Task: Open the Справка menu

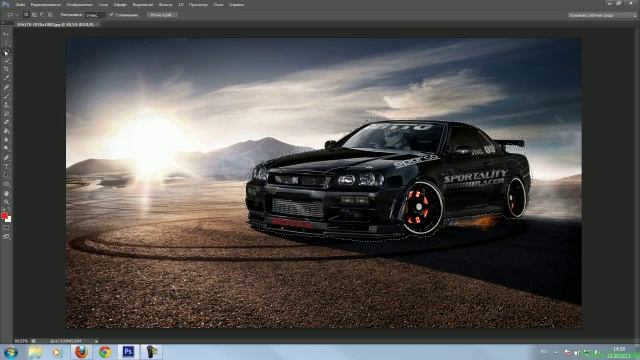Action: 236,4
